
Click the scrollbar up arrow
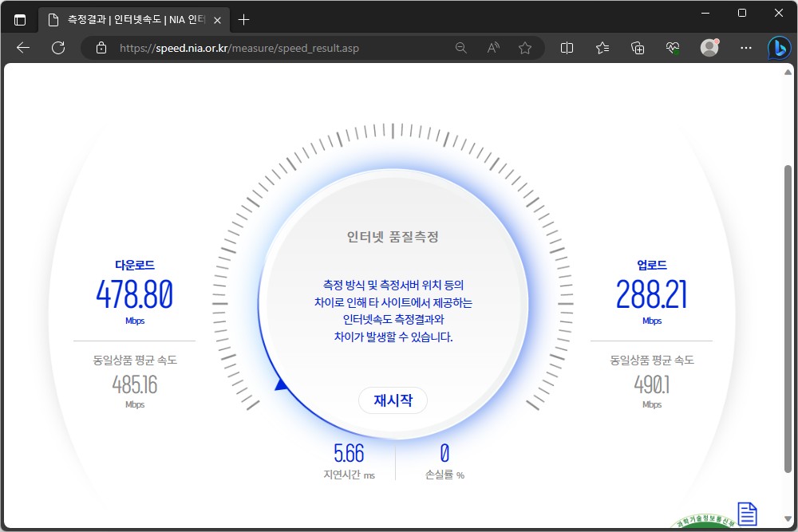pyautogui.click(x=788, y=73)
